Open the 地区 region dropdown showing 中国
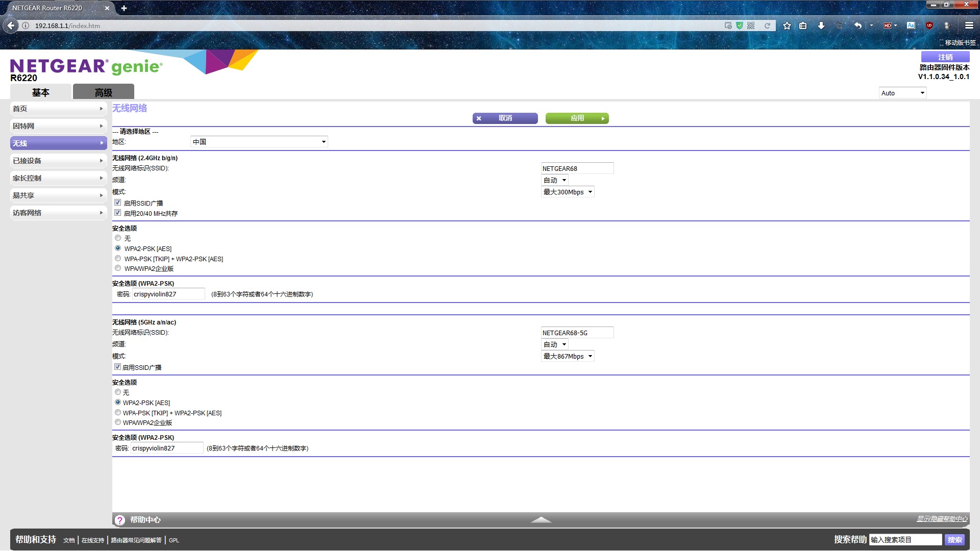Image resolution: width=980 pixels, height=551 pixels. point(259,142)
